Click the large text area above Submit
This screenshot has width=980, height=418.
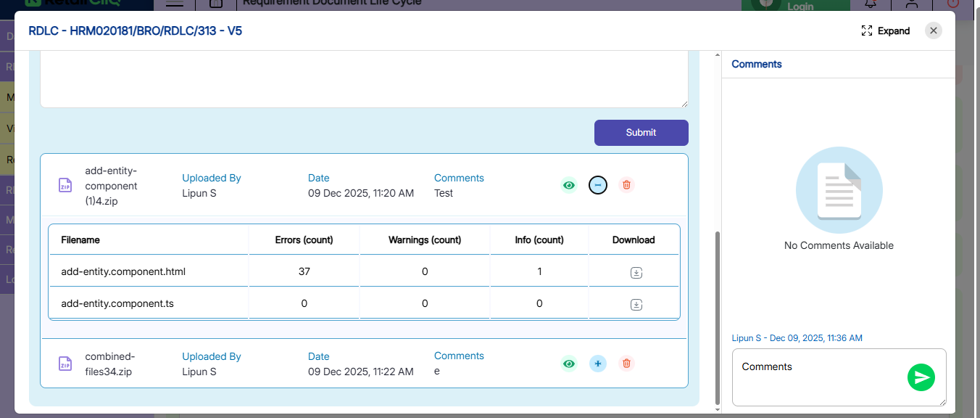click(362, 80)
